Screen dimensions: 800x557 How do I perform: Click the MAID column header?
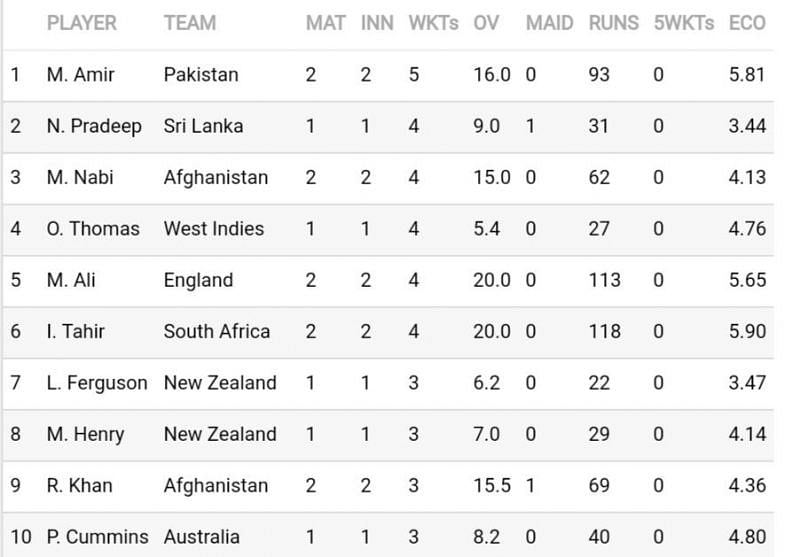pyautogui.click(x=549, y=23)
